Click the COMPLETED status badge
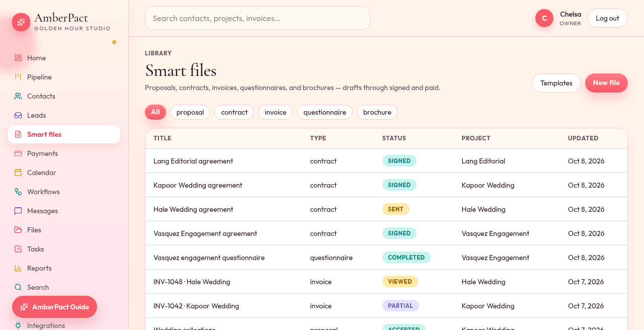Viewport: 644px width, 330px height. 407,258
